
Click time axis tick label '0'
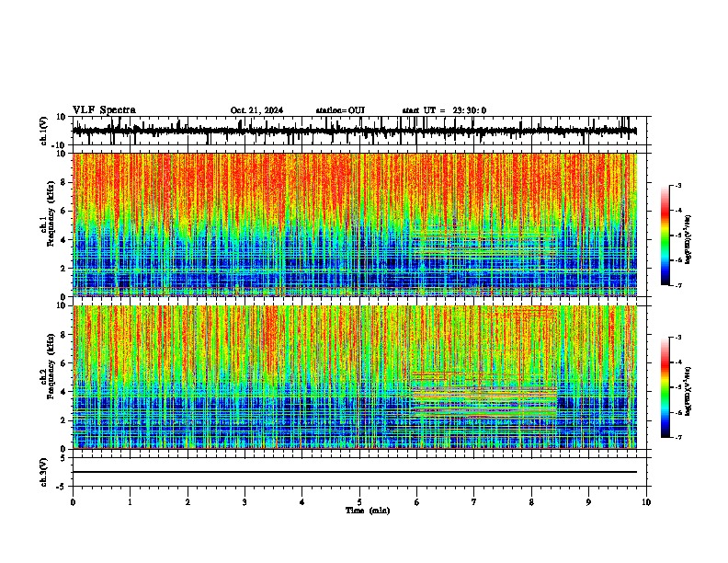tap(73, 502)
